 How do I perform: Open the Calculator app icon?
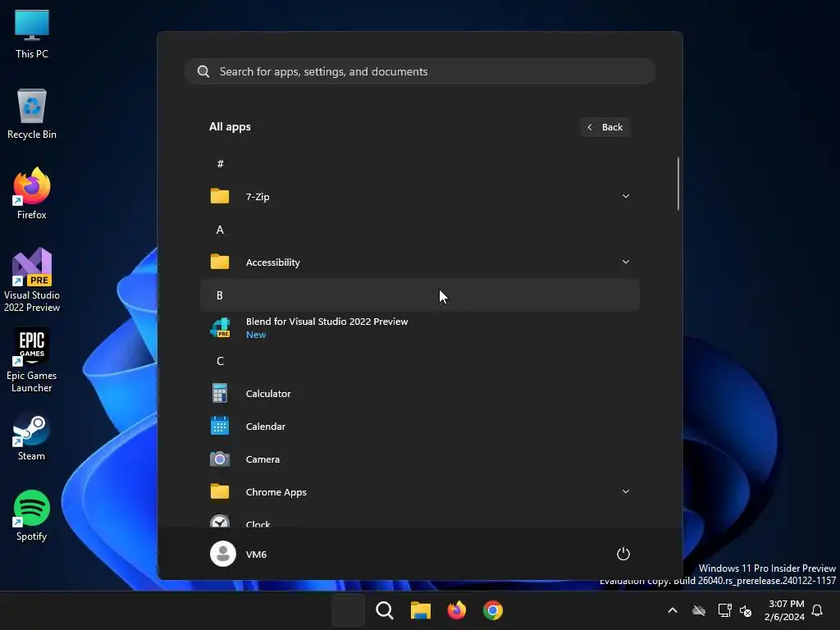pyautogui.click(x=220, y=393)
